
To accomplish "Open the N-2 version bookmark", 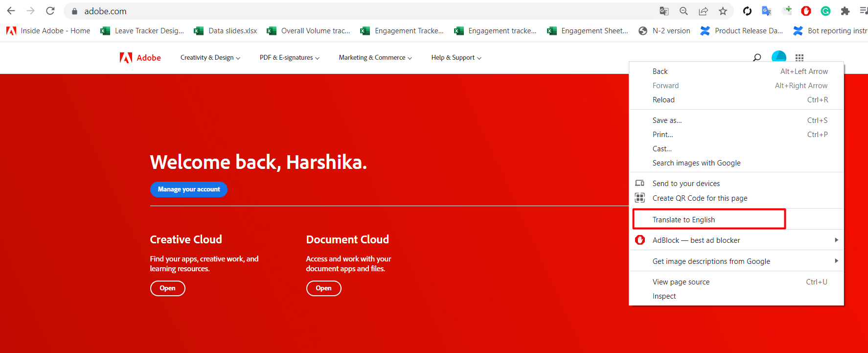I will point(664,31).
